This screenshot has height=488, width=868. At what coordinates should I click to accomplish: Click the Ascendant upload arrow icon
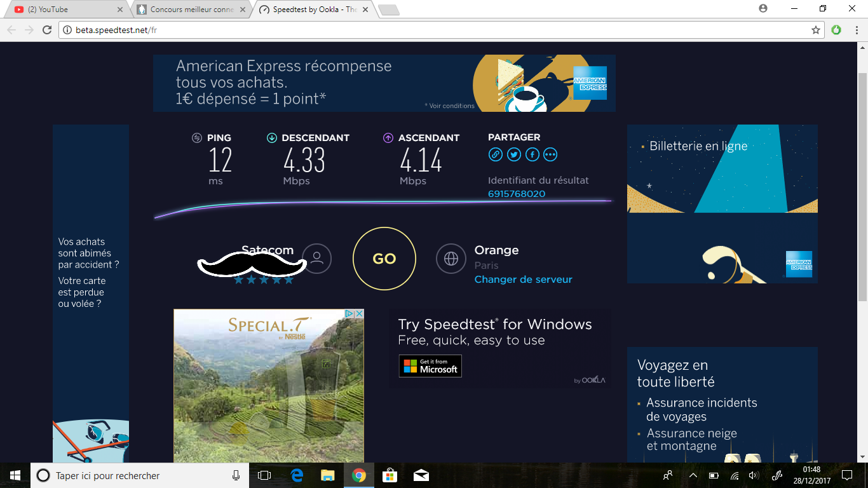[x=388, y=138]
